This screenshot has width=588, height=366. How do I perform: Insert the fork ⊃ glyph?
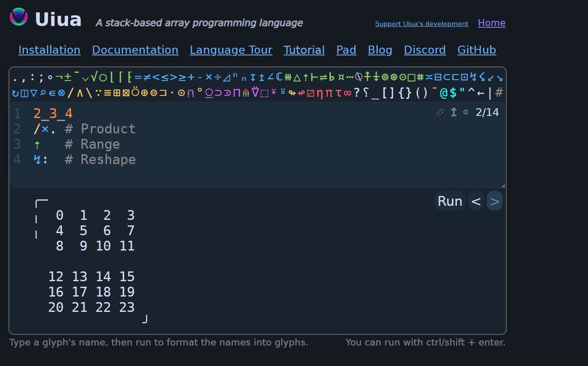click(x=218, y=92)
